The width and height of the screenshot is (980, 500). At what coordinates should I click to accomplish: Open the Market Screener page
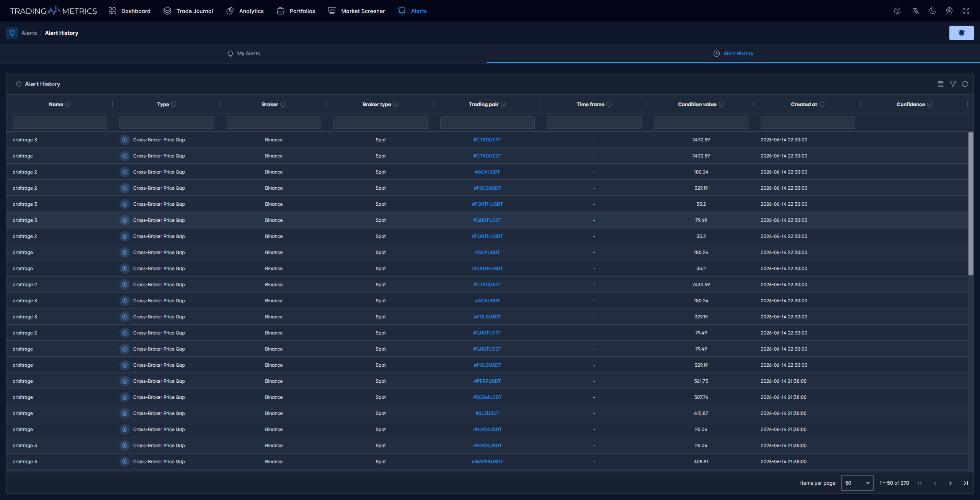point(356,11)
